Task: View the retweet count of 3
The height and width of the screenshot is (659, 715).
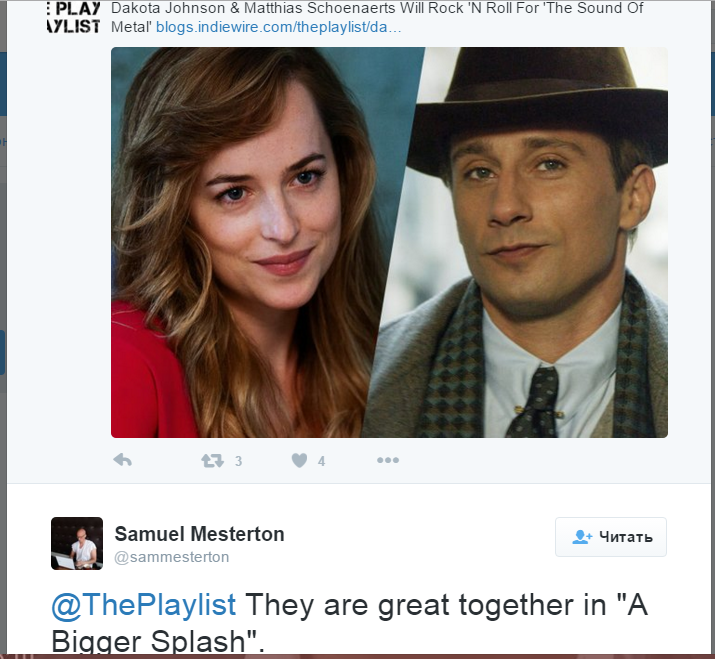Action: pos(238,461)
